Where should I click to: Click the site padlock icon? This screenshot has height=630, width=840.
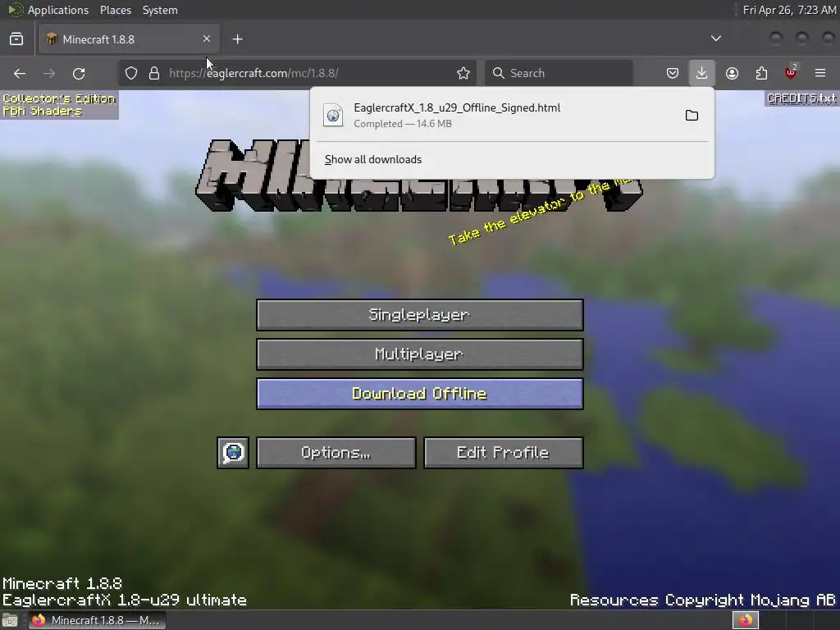[154, 73]
